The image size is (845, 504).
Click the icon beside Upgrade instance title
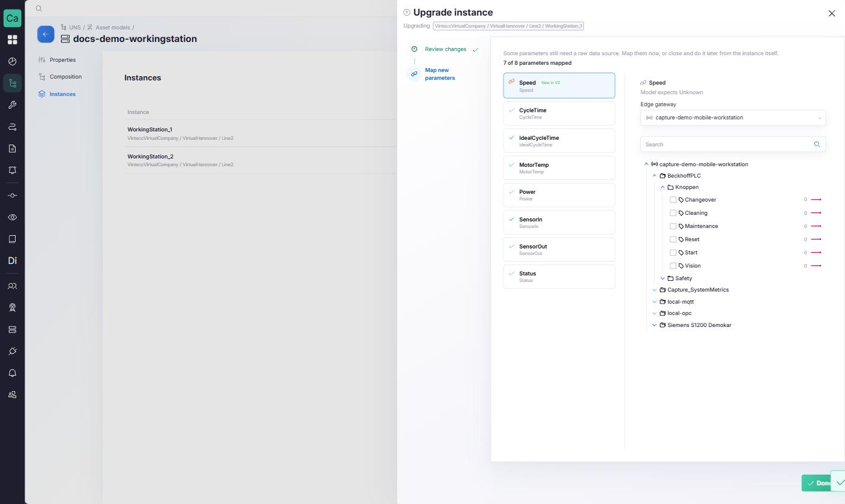pos(407,12)
